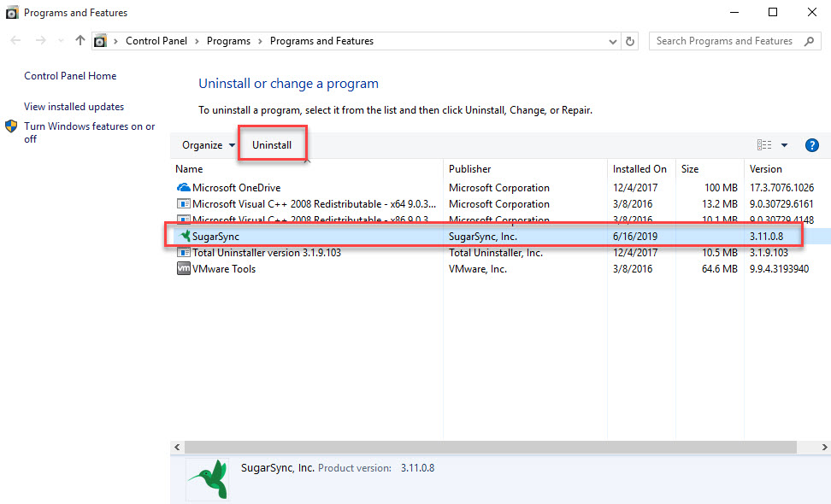Click the horizontal scrollbar thumb
The height and width of the screenshot is (504, 831).
point(490,448)
